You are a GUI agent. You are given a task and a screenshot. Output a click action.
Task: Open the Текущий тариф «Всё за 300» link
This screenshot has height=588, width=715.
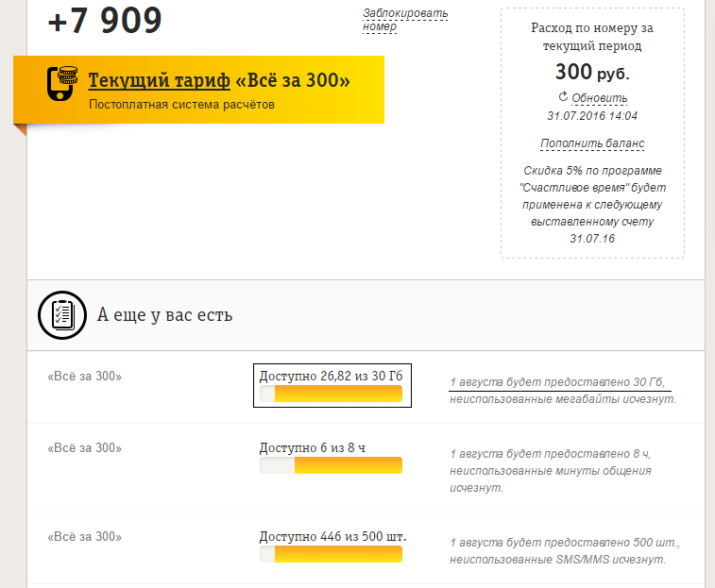[219, 81]
